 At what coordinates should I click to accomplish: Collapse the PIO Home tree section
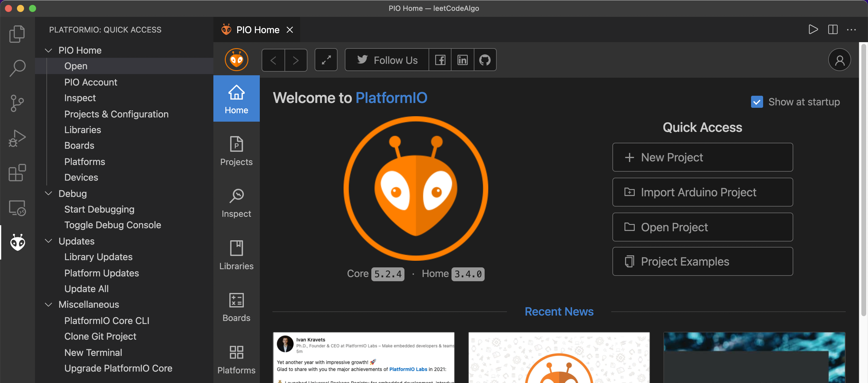[49, 50]
